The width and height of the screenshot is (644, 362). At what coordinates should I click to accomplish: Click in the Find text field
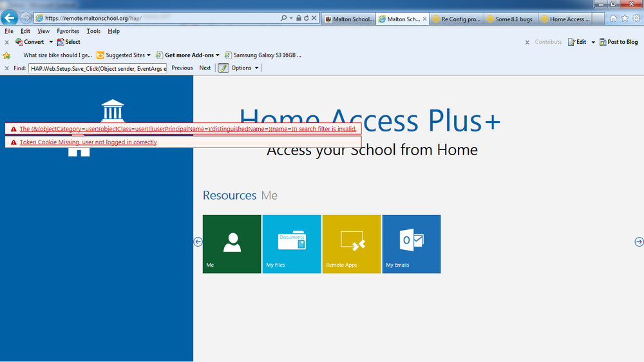[98, 68]
